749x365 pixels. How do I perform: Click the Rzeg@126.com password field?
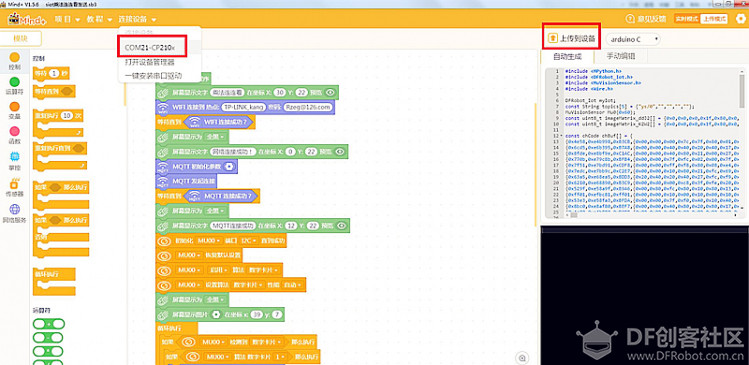[308, 107]
